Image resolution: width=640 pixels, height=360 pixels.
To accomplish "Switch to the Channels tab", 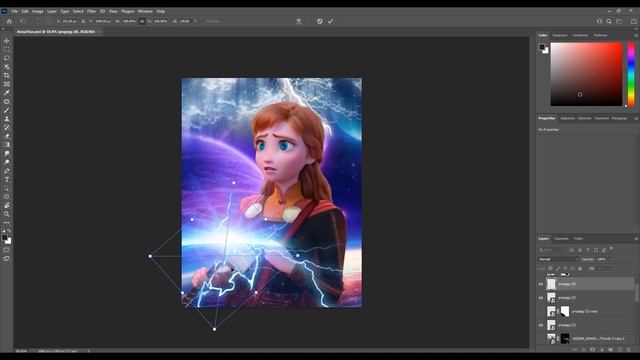I will 561,239.
